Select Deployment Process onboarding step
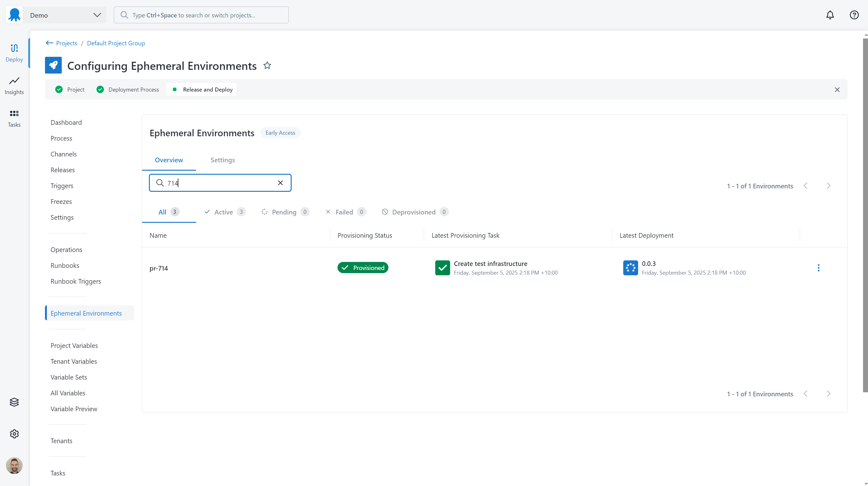This screenshot has height=486, width=868. [128, 89]
